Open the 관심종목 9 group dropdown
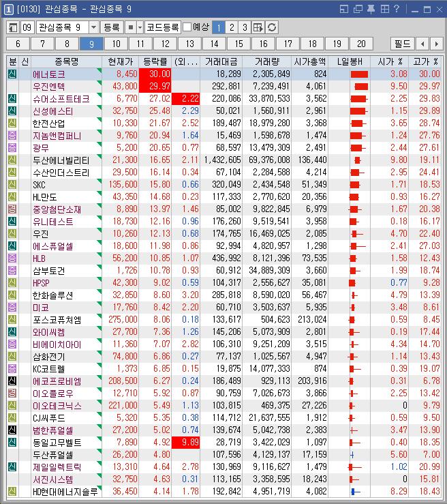Image resolution: width=447 pixels, height=504 pixels. (x=93, y=27)
